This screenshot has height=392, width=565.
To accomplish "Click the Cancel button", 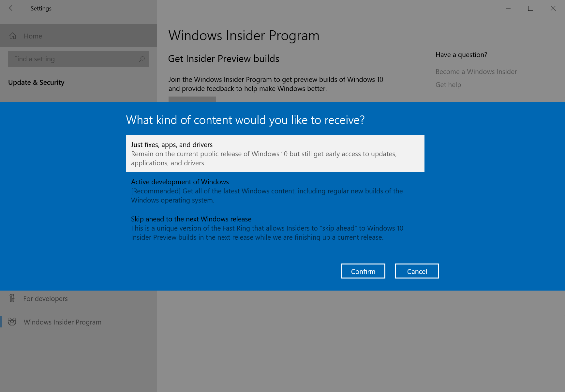I will [417, 271].
